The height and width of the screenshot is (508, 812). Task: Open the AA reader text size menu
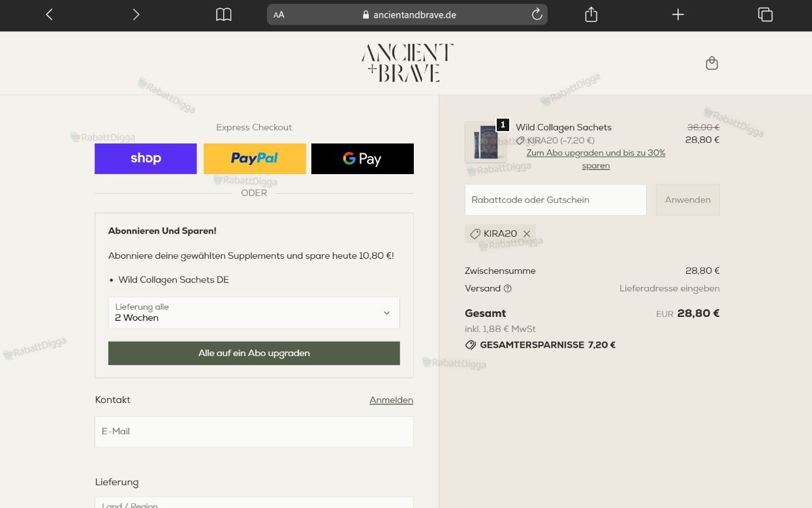click(279, 14)
